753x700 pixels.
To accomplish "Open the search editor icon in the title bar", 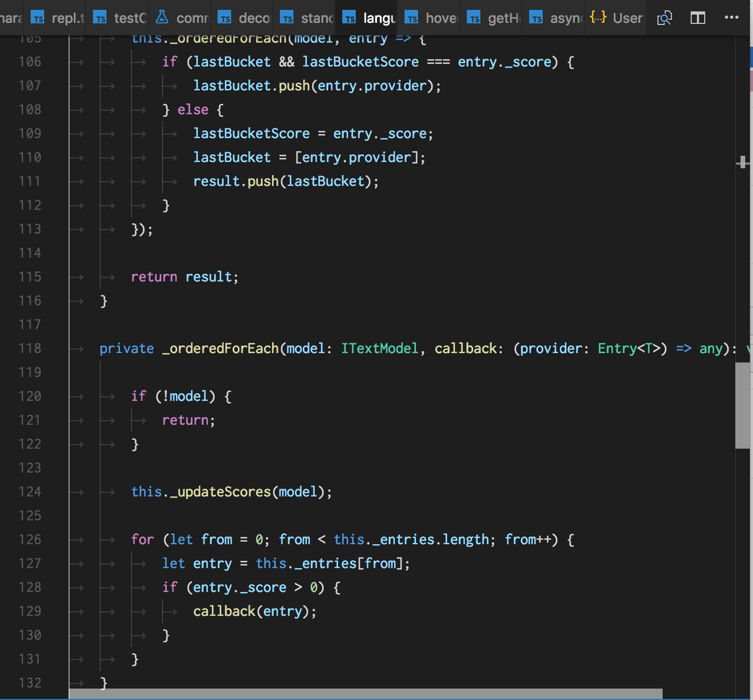I will pyautogui.click(x=664, y=17).
